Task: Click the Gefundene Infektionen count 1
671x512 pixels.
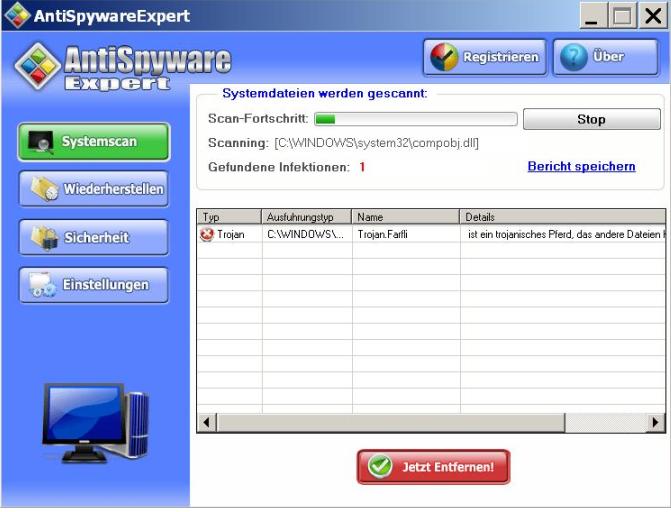Action: pyautogui.click(x=362, y=167)
